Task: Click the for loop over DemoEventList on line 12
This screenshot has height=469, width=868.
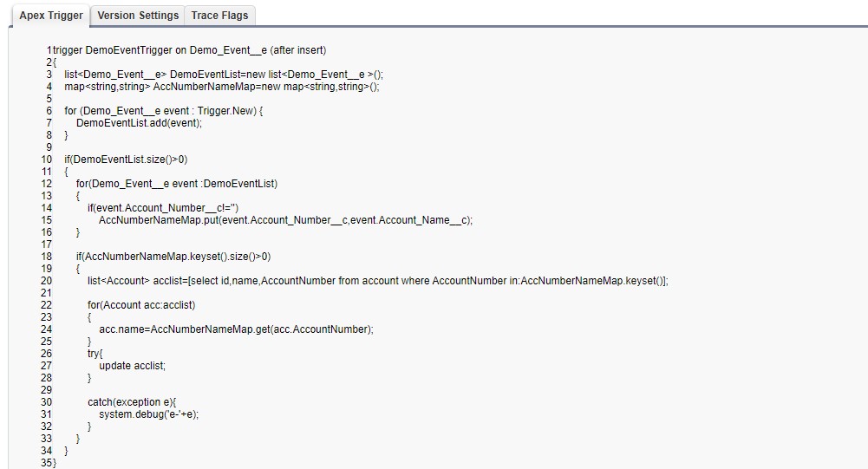Action: pos(177,184)
